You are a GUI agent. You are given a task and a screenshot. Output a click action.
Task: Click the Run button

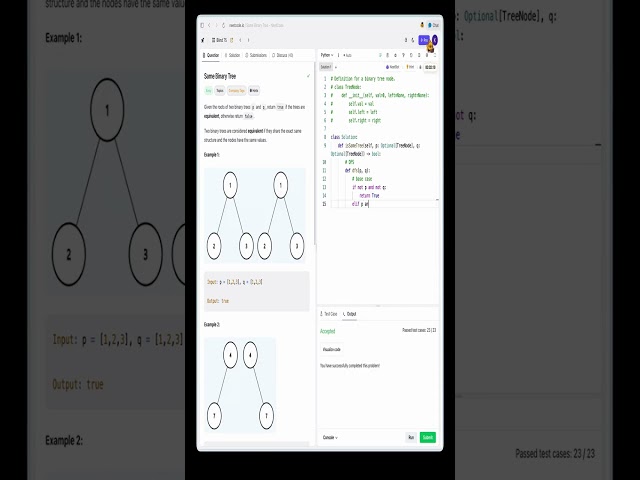tap(411, 437)
